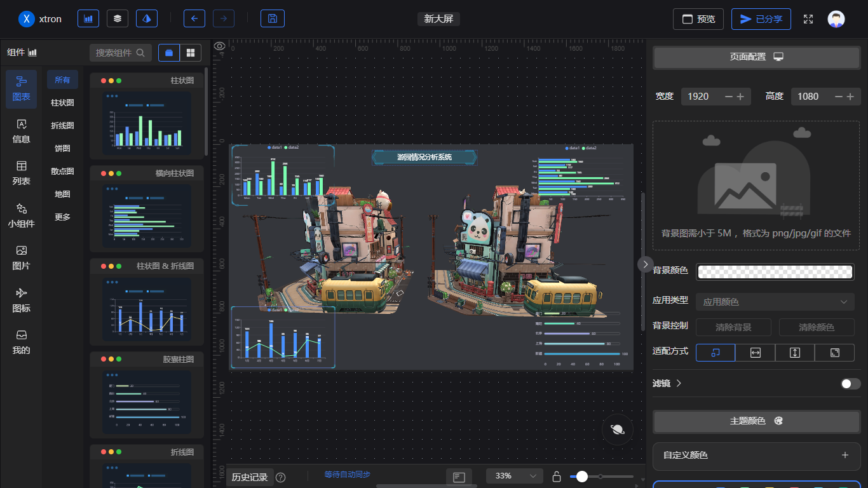
Task: Select full stretch fit mode icon
Action: (x=835, y=353)
